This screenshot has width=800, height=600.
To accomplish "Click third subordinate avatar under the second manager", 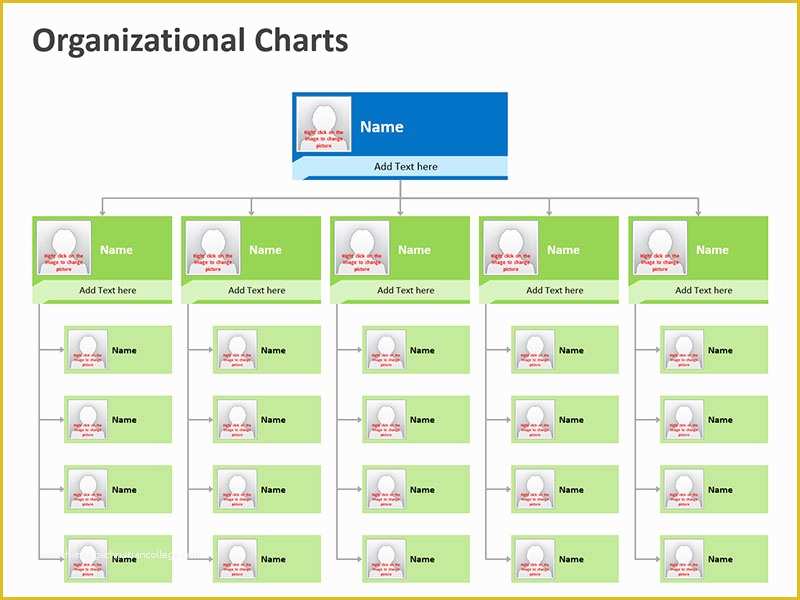I will pyautogui.click(x=237, y=489).
